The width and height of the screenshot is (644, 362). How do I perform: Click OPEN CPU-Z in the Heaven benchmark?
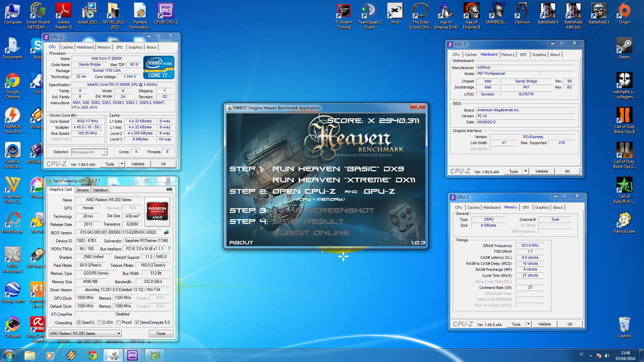304,191
